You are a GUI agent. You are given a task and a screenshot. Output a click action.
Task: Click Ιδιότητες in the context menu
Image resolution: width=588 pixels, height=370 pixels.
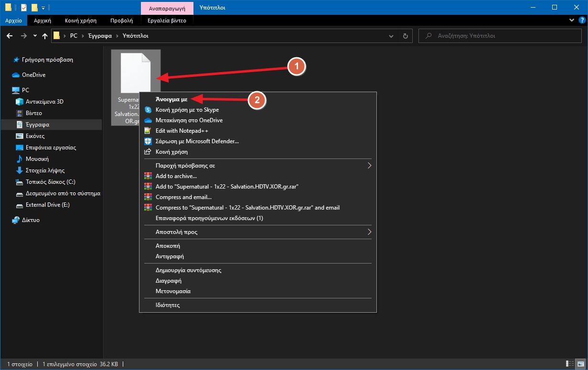(x=168, y=305)
